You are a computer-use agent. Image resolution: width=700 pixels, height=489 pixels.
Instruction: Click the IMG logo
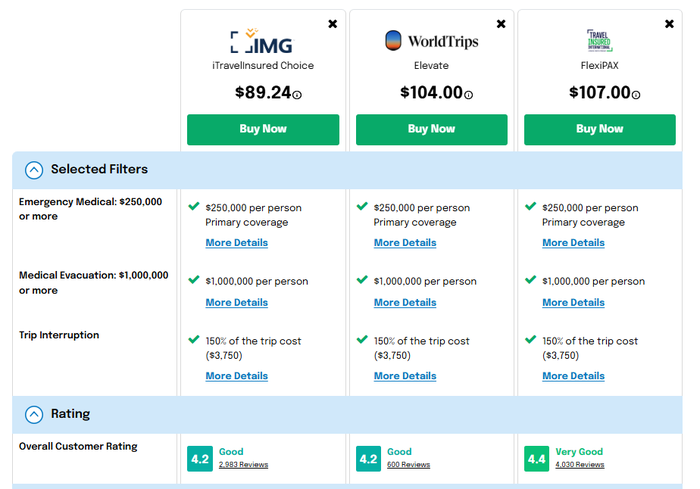tap(262, 41)
